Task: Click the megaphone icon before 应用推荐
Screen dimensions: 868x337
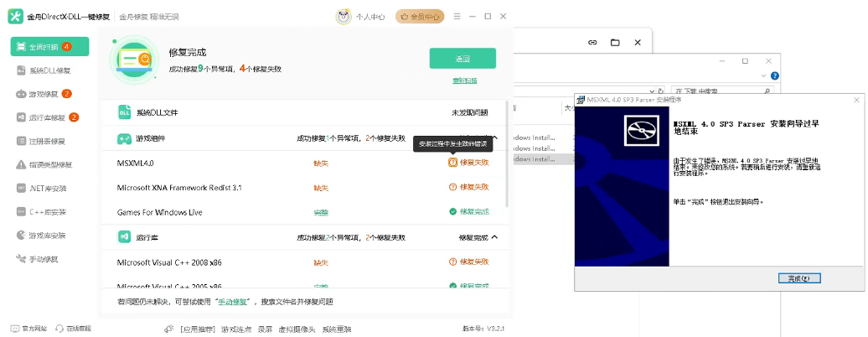Action: pos(169,329)
